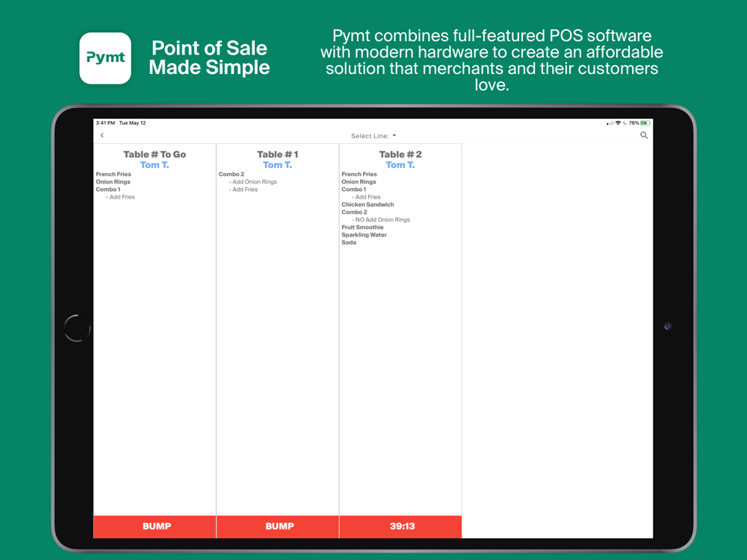Select Combo 1 in Table # 2
The height and width of the screenshot is (560, 747).
point(354,190)
